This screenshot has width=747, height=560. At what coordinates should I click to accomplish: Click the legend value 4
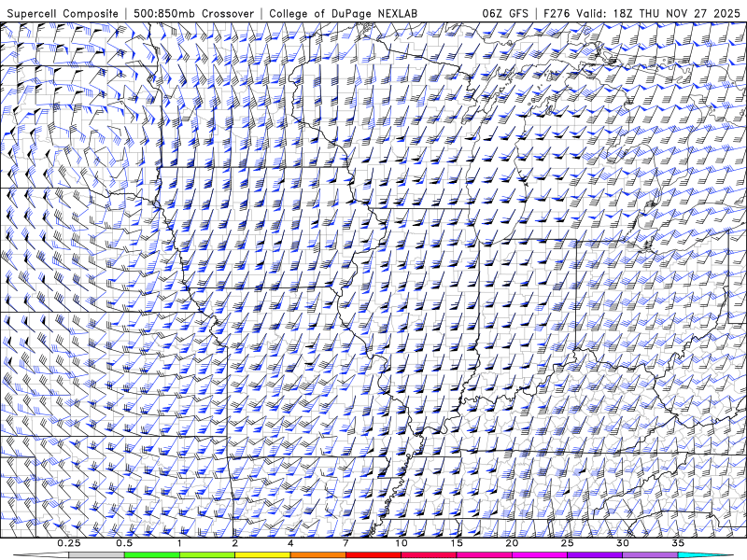click(290, 543)
